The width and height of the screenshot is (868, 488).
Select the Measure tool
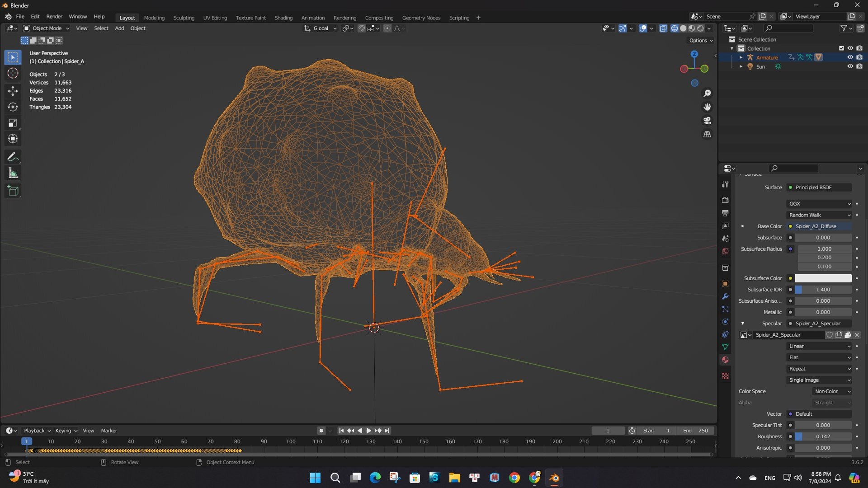click(x=13, y=173)
